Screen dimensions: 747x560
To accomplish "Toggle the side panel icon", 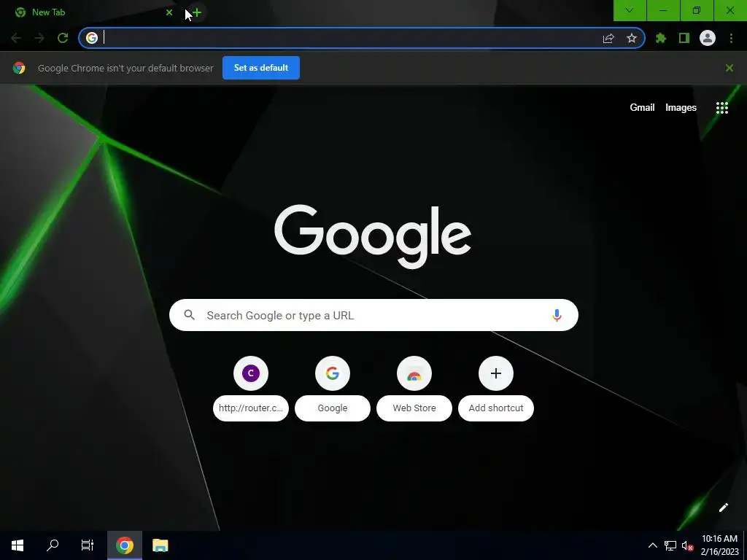I will click(x=684, y=38).
